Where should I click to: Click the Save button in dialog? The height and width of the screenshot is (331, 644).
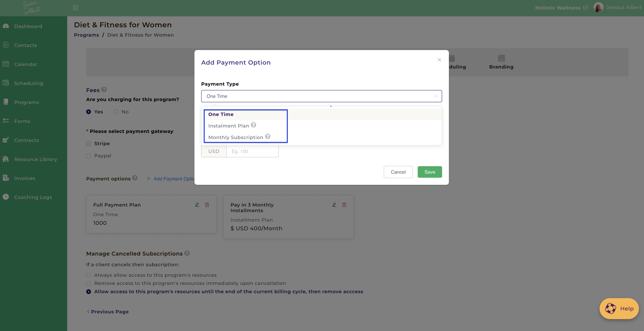430,172
